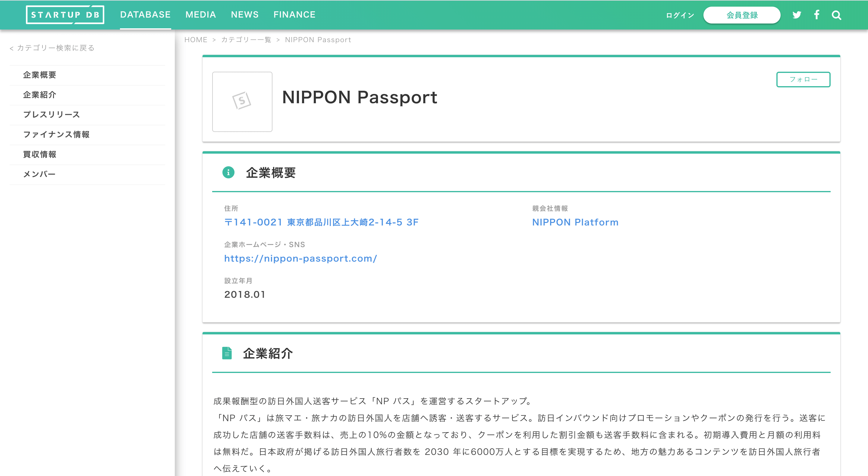Open StartupDB's Facebook page via the f icon

[816, 15]
